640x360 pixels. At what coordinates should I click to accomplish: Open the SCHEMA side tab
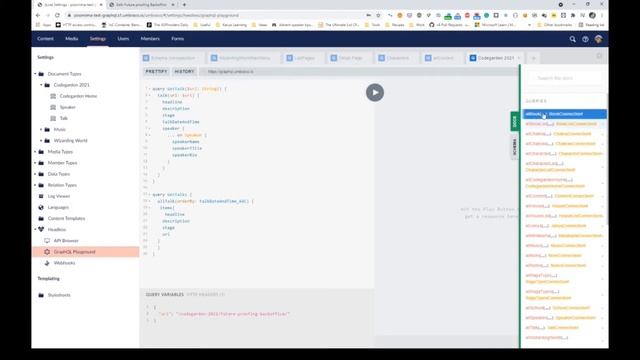click(515, 147)
